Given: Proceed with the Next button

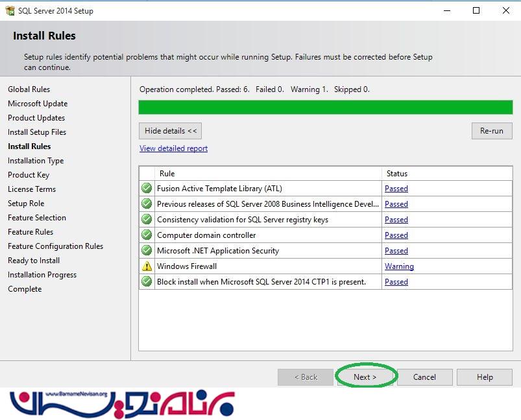Looking at the screenshot, I should click(x=365, y=377).
